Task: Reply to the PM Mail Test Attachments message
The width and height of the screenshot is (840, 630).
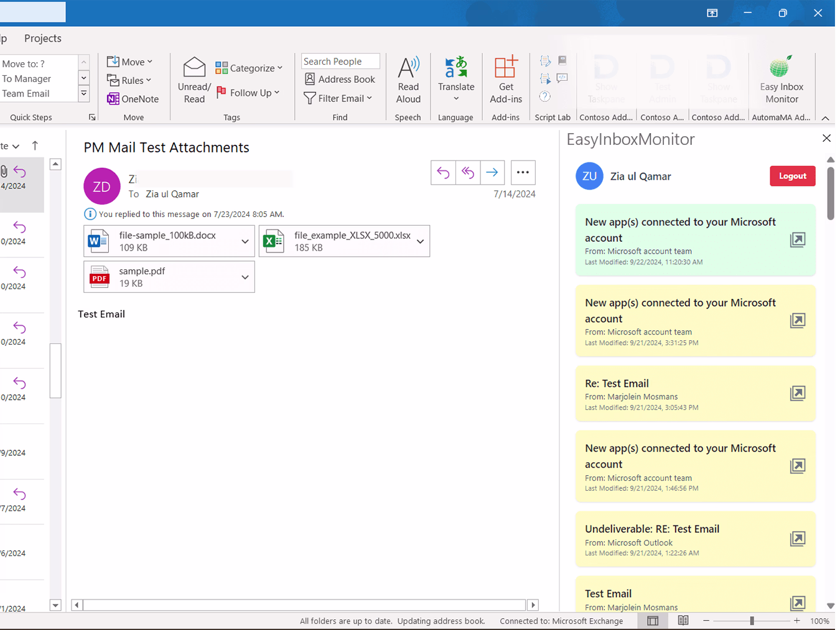Action: [443, 172]
